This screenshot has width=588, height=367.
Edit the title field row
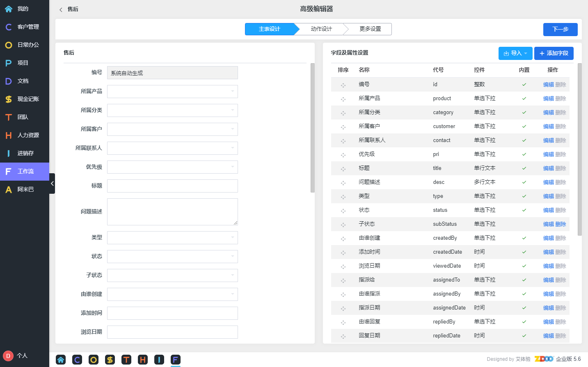point(548,168)
